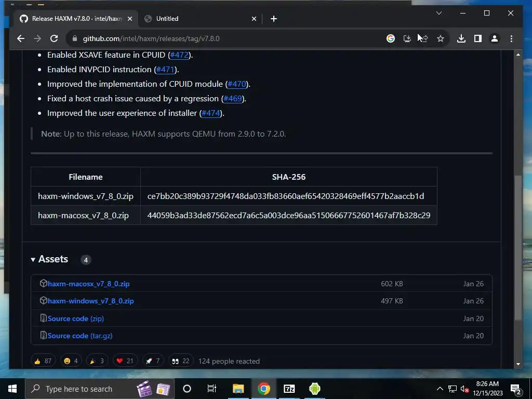Click the package icon beside haxm-windows asset
This screenshot has height=399, width=532.
tap(44, 300)
